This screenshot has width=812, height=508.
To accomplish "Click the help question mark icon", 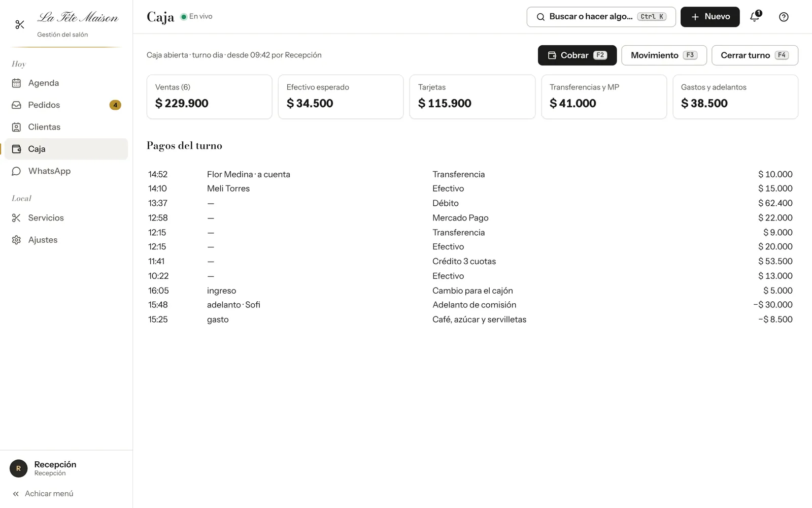I will click(x=784, y=17).
